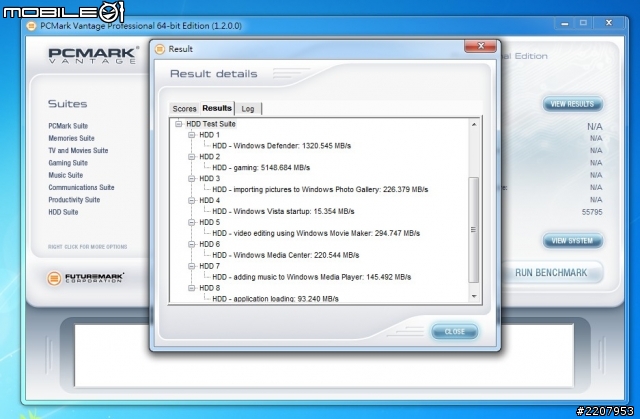Click the results list scrollbar thumb

pyautogui.click(x=473, y=230)
